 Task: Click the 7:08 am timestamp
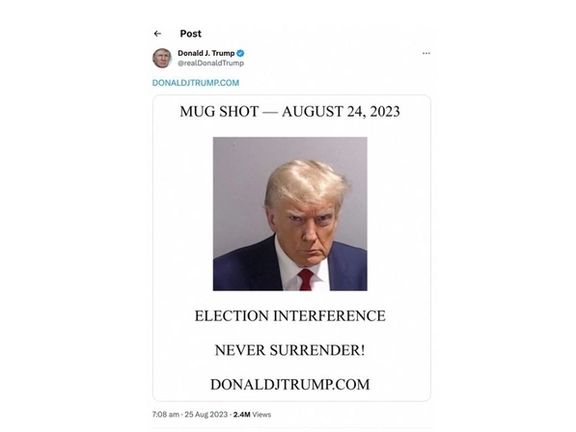coord(166,414)
